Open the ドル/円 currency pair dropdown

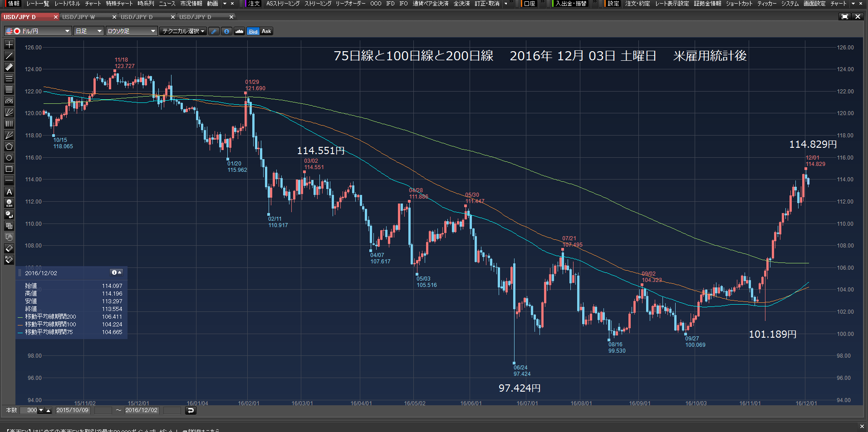(x=38, y=31)
